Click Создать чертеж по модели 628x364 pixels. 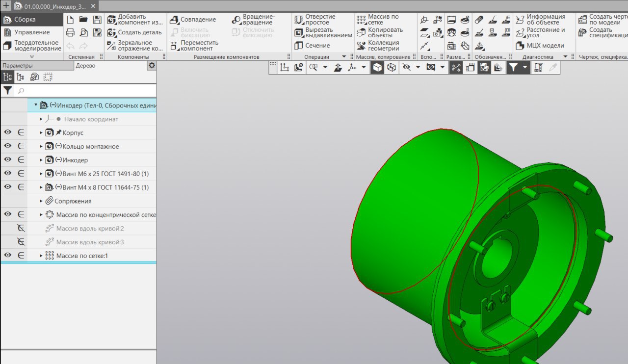[603, 20]
